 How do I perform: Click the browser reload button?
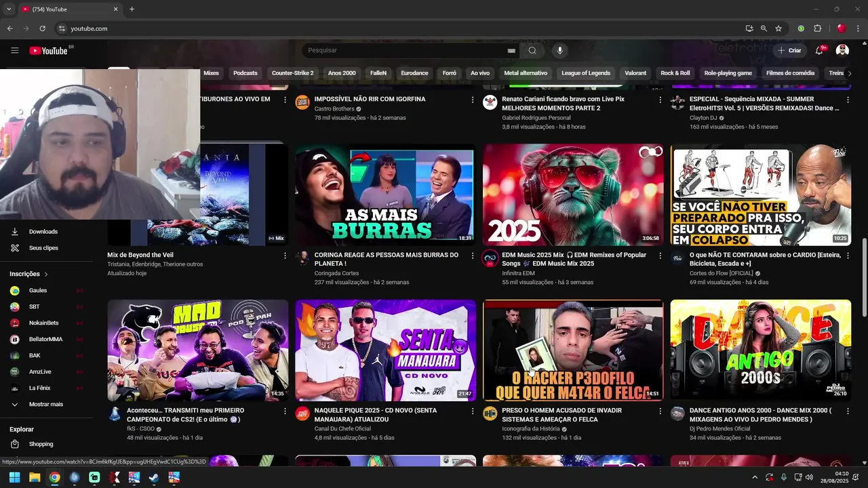pos(42,28)
